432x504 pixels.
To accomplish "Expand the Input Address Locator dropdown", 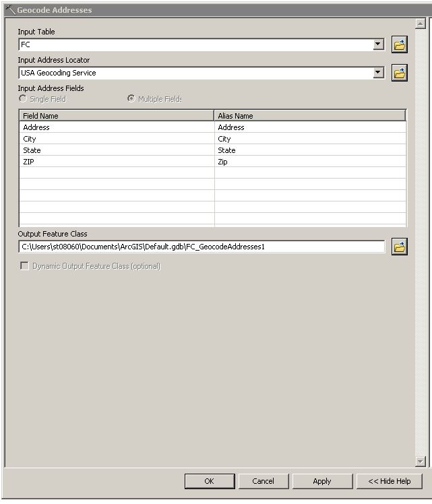I will [x=379, y=73].
